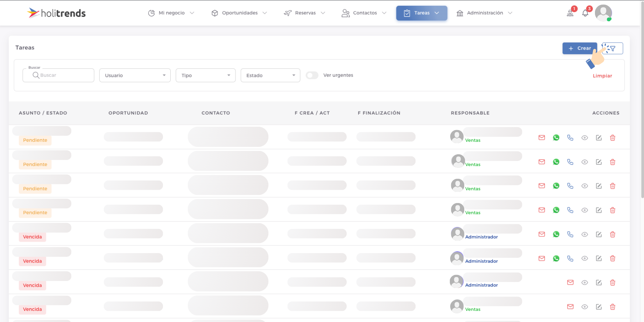
Task: Click the F FINALIZACIÓN column header
Action: click(379, 113)
